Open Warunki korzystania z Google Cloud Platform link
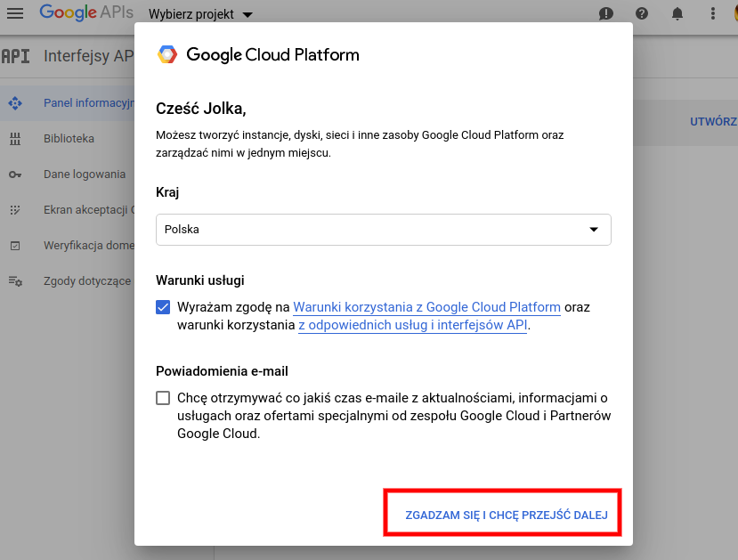 [427, 307]
